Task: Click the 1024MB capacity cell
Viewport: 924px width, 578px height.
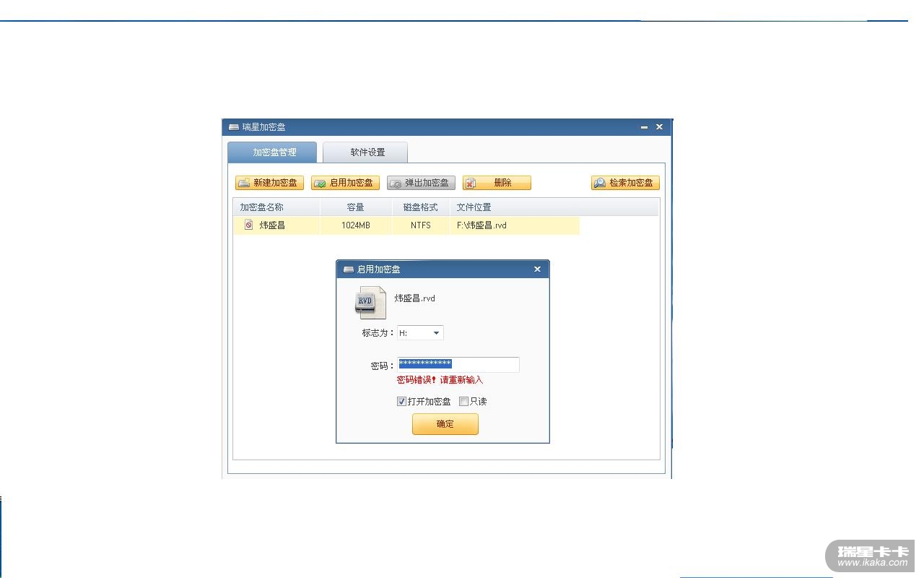Action: click(356, 225)
